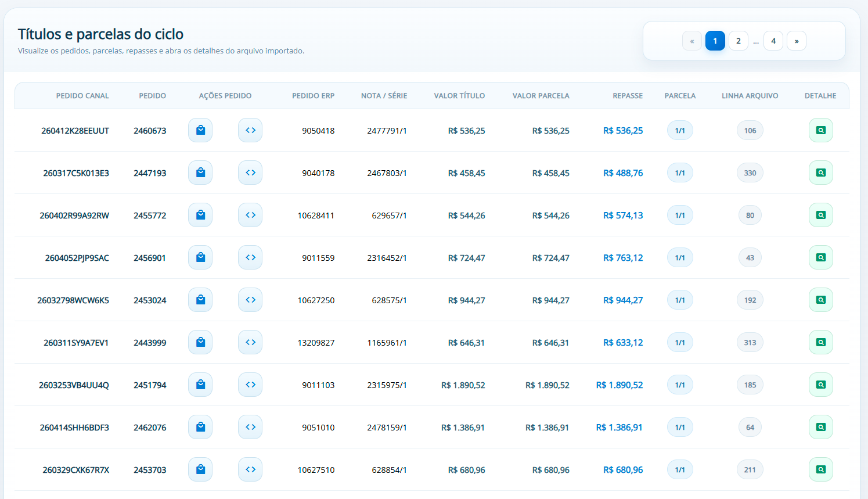Go to previous page using « arrow
868x499 pixels.
point(691,41)
